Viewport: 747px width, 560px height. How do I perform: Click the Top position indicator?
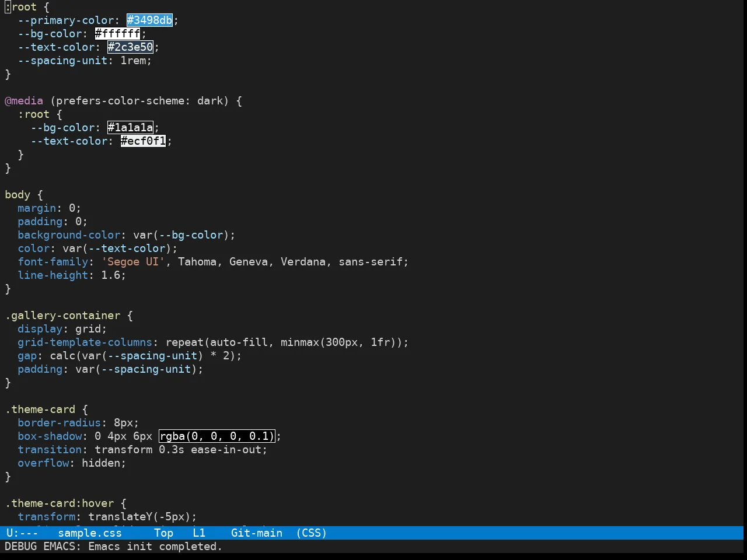(x=164, y=533)
